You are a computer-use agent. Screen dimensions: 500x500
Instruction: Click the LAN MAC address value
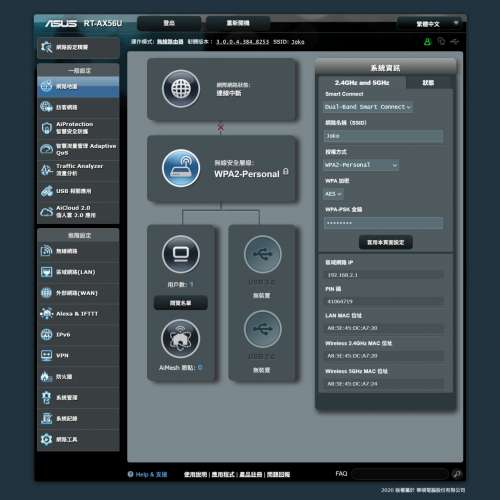coord(383,328)
